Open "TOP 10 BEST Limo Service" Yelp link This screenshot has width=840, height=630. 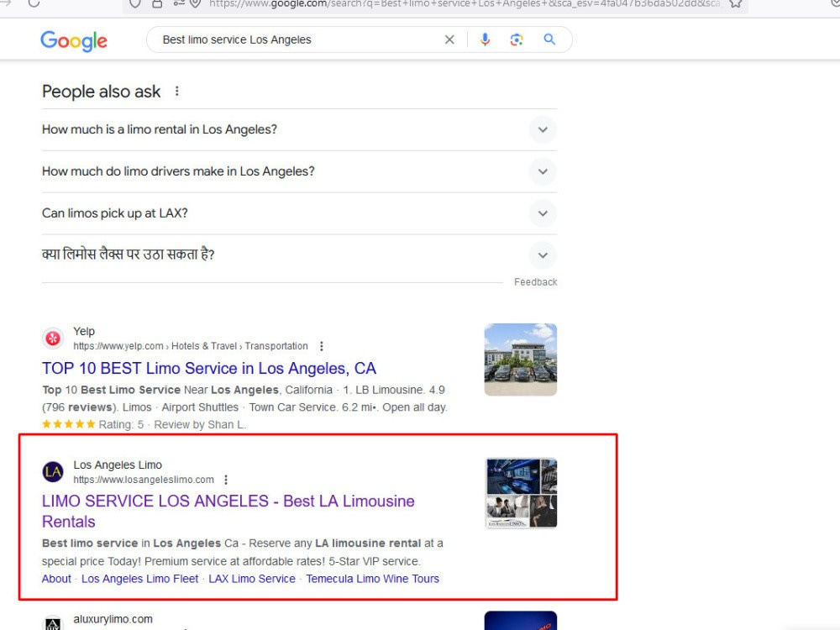coord(209,369)
